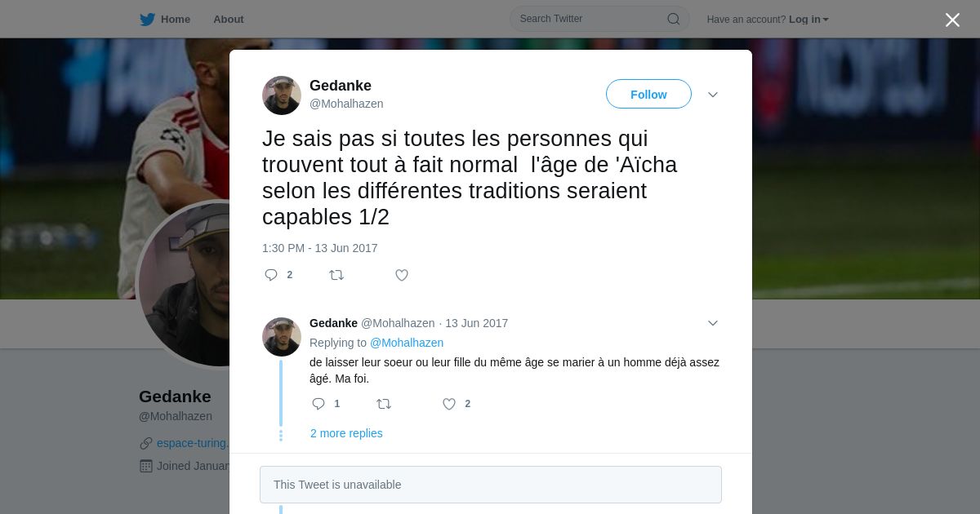The width and height of the screenshot is (980, 514).
Task: Retweet the main tweet
Action: coord(336,275)
